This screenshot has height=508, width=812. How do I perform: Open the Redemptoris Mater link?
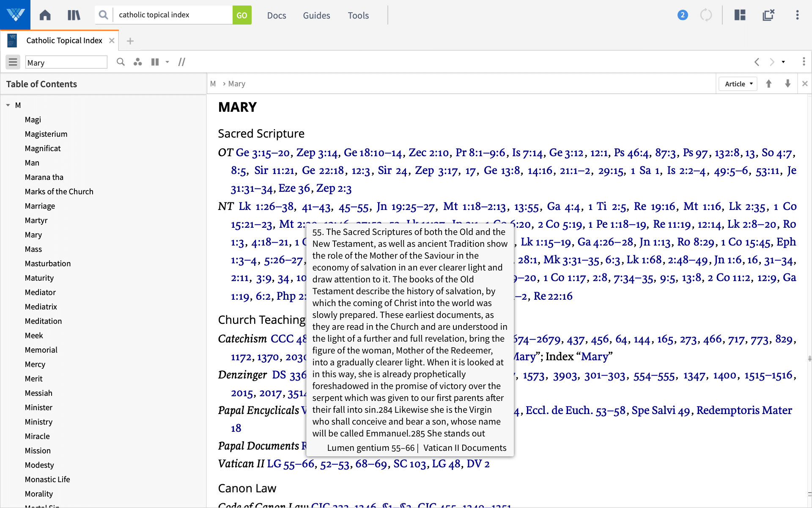(744, 410)
